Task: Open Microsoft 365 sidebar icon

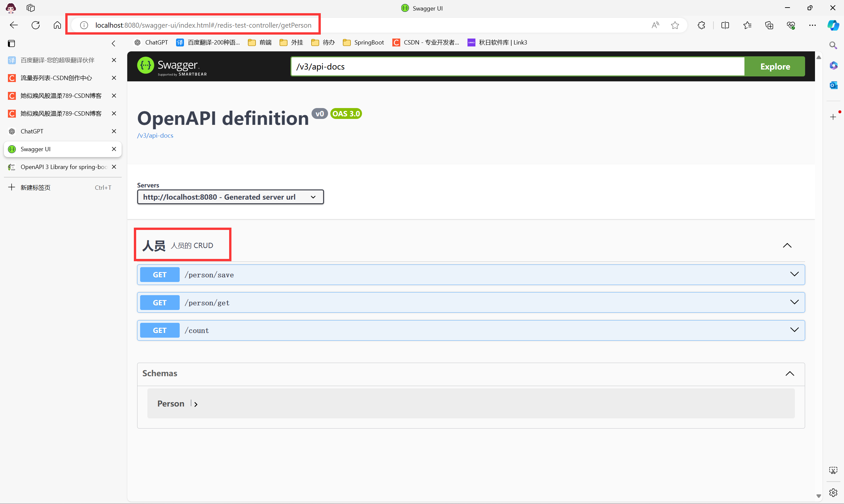Action: point(833,65)
